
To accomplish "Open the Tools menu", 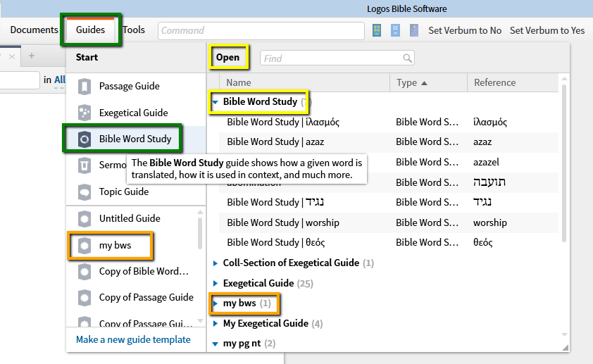I will coord(134,30).
